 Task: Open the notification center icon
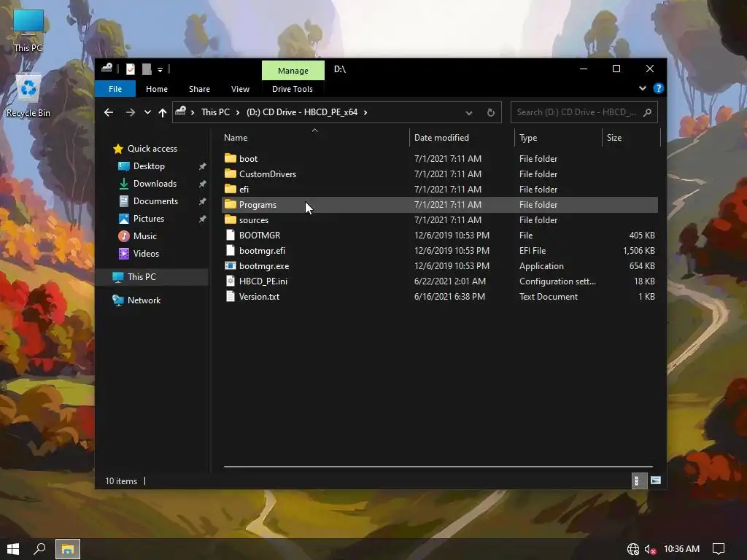(x=719, y=549)
